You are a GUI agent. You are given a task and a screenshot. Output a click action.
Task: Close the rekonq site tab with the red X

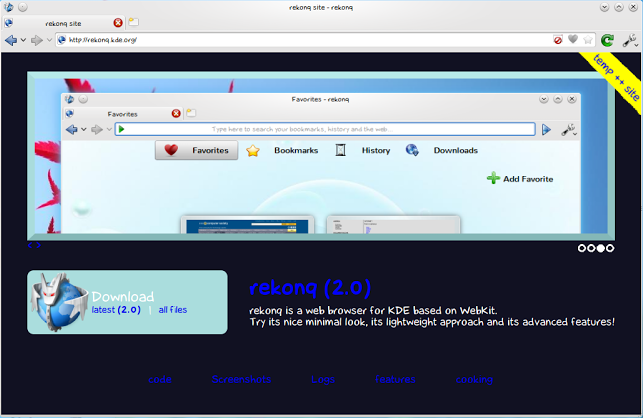[x=118, y=22]
